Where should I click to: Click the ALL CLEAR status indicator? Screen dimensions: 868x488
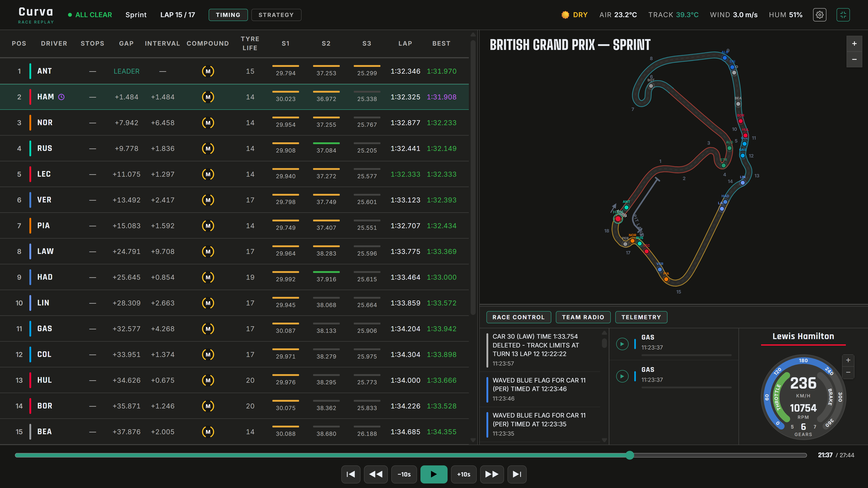point(90,15)
